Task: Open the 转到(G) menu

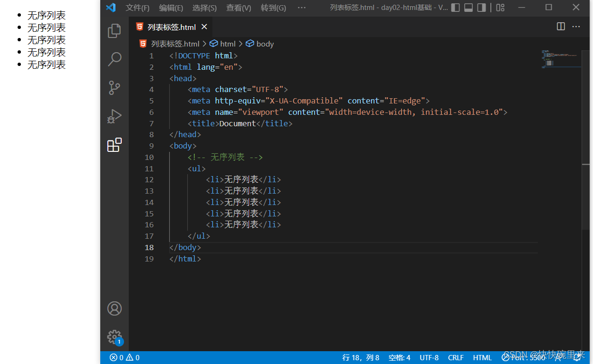Action: [x=274, y=8]
